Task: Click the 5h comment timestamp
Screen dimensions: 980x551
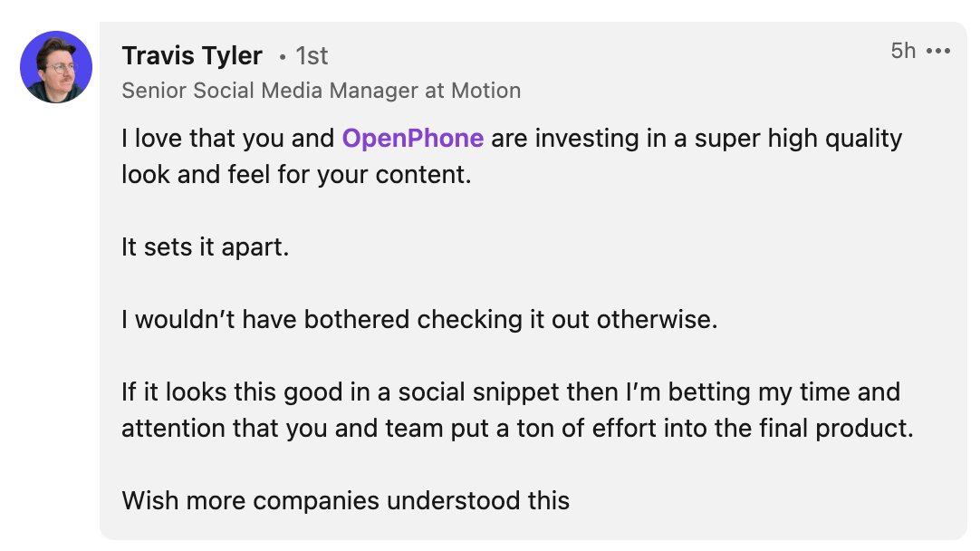Action: pyautogui.click(x=903, y=51)
